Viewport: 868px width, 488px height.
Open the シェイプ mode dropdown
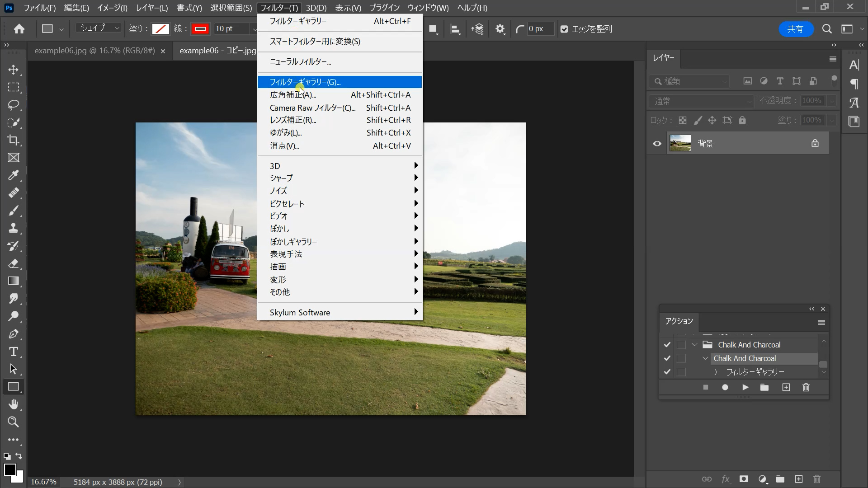[99, 28]
